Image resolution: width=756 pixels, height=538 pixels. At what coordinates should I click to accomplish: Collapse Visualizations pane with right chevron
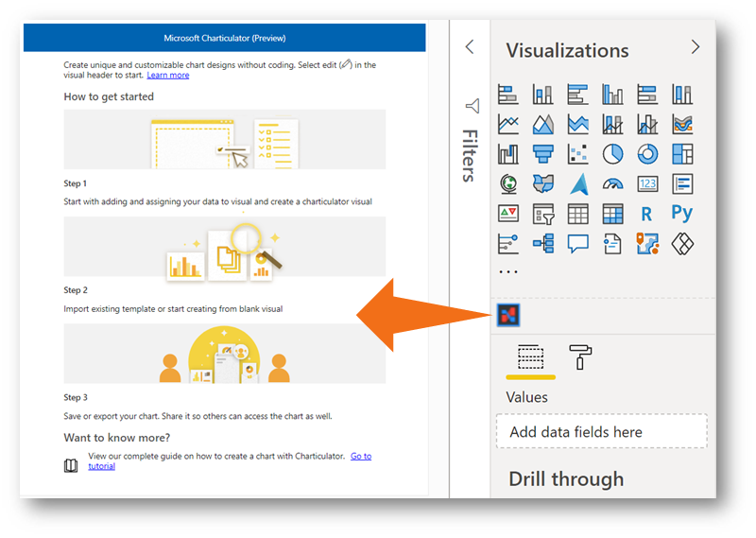[x=695, y=47]
